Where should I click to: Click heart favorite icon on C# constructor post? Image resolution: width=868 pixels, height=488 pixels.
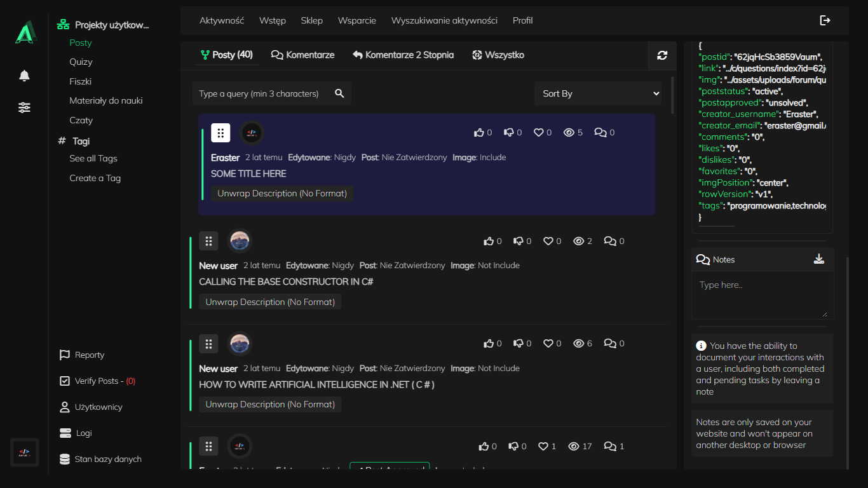click(x=548, y=241)
